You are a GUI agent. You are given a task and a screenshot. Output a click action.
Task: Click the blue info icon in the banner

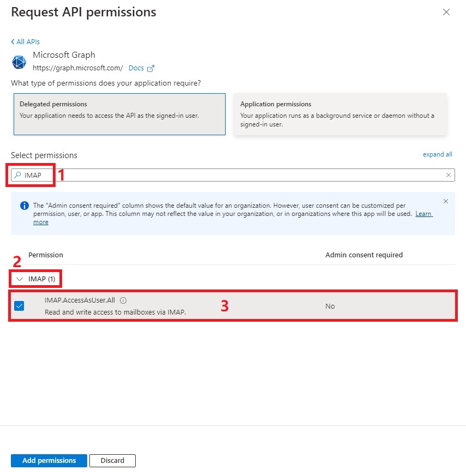24,206
